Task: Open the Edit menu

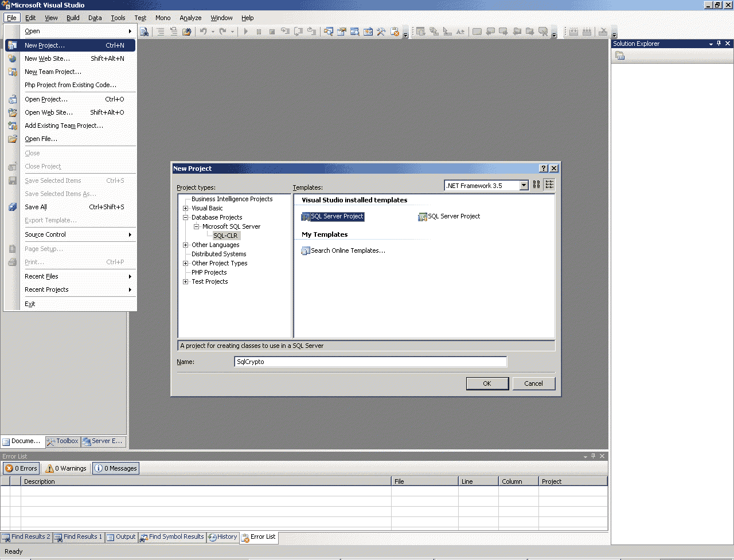Action: click(30, 18)
